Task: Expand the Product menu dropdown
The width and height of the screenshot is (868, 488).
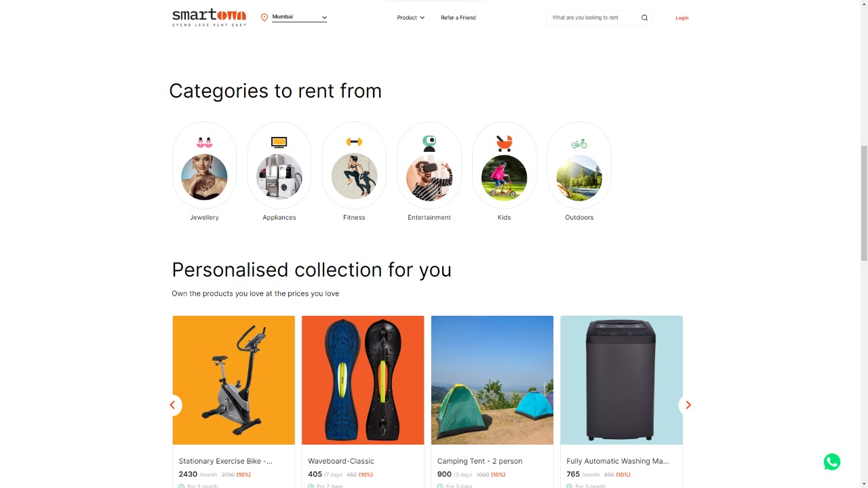Action: tap(411, 18)
